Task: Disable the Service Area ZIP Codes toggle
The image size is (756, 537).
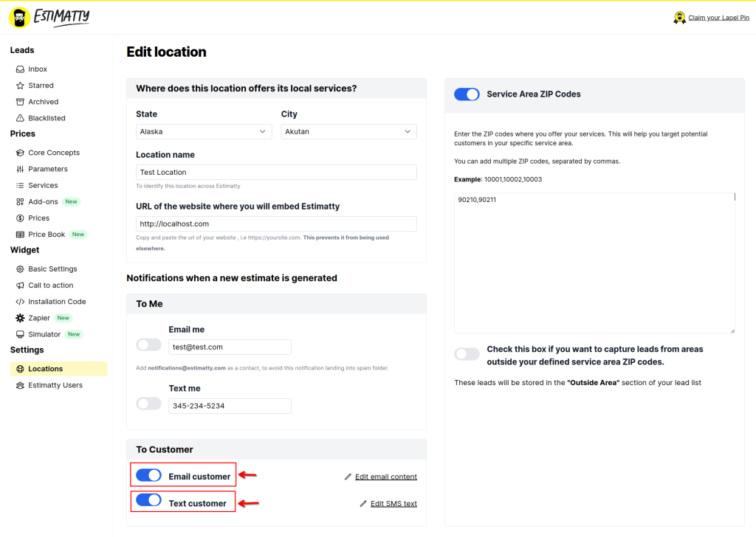Action: click(x=467, y=94)
